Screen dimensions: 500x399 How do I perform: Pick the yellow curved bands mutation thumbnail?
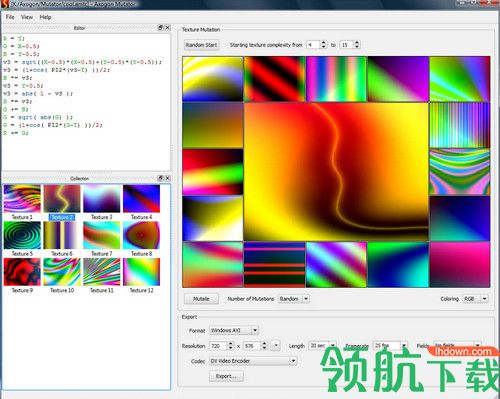click(213, 79)
